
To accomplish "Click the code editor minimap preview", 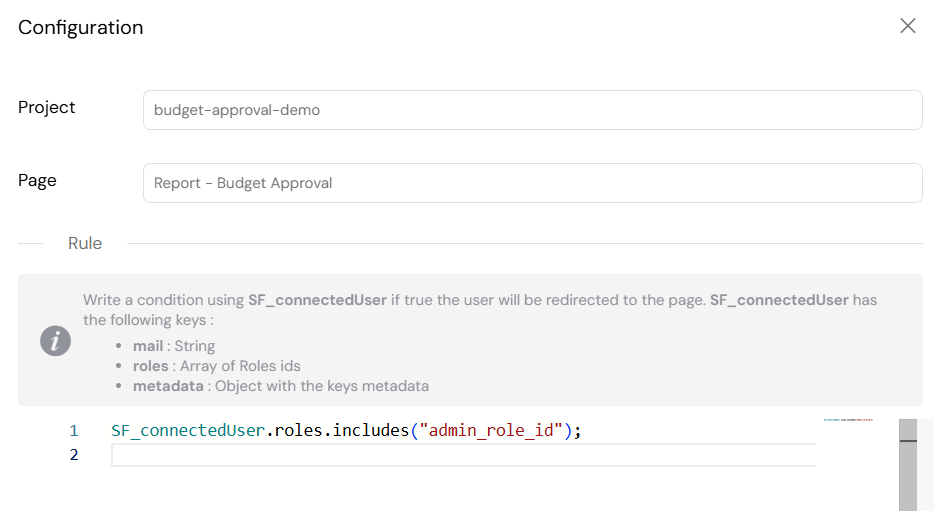I will [x=848, y=420].
